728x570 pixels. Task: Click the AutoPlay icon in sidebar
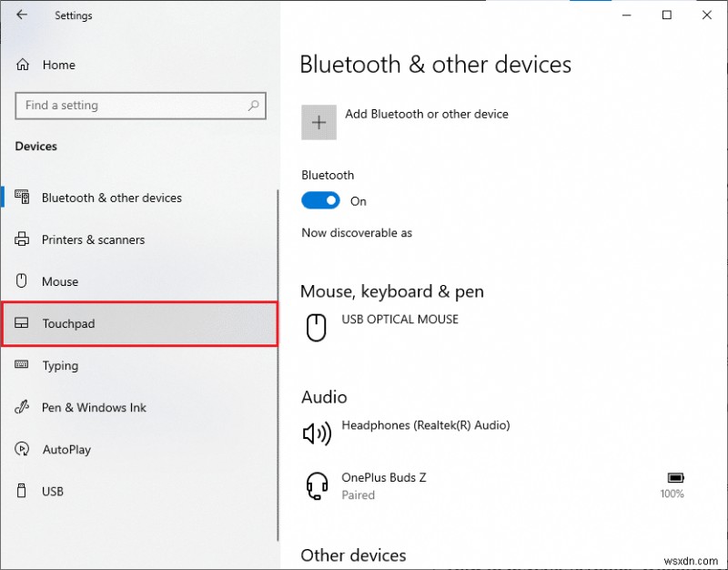(x=23, y=450)
